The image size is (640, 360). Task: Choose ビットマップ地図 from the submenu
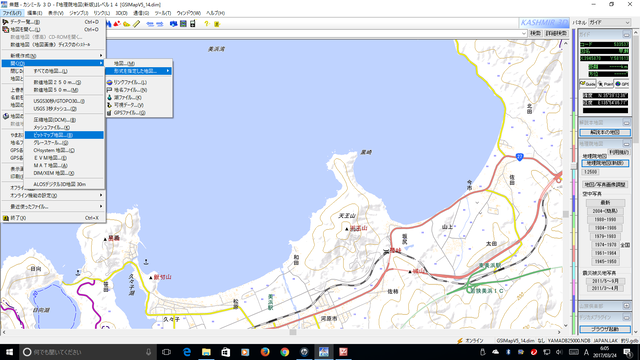click(64, 135)
